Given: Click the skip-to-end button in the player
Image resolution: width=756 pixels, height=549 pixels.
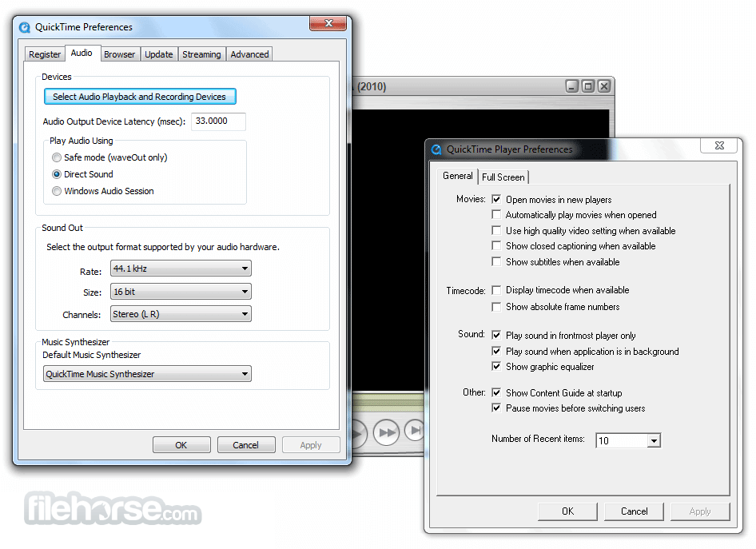Looking at the screenshot, I should 415,430.
